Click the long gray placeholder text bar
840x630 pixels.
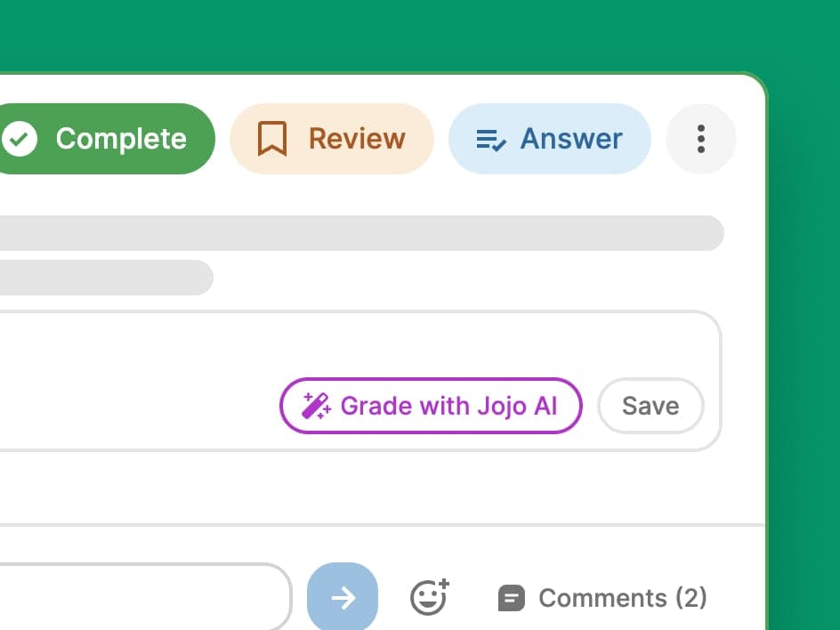click(356, 233)
